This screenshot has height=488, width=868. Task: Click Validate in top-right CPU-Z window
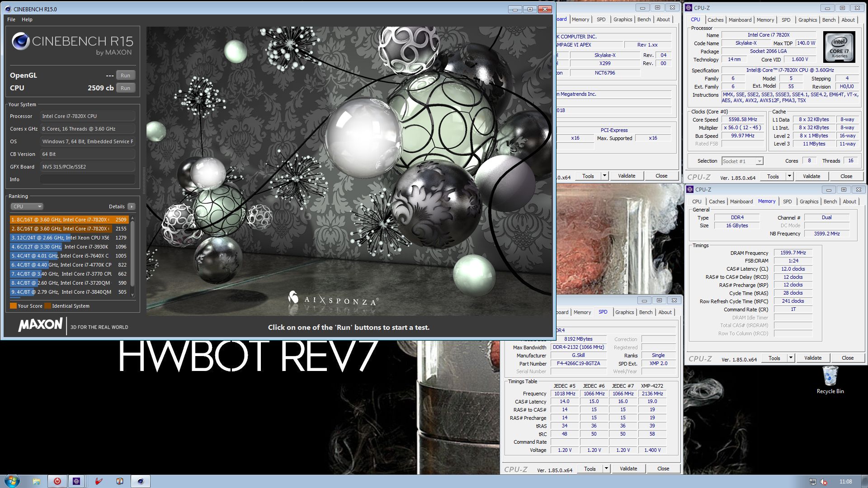(x=811, y=177)
